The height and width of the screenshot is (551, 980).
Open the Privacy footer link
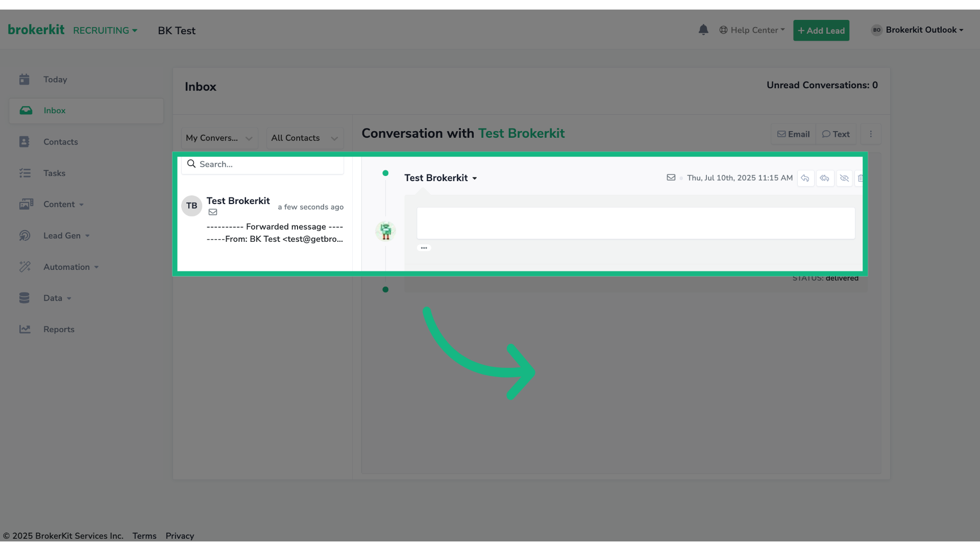coord(180,536)
